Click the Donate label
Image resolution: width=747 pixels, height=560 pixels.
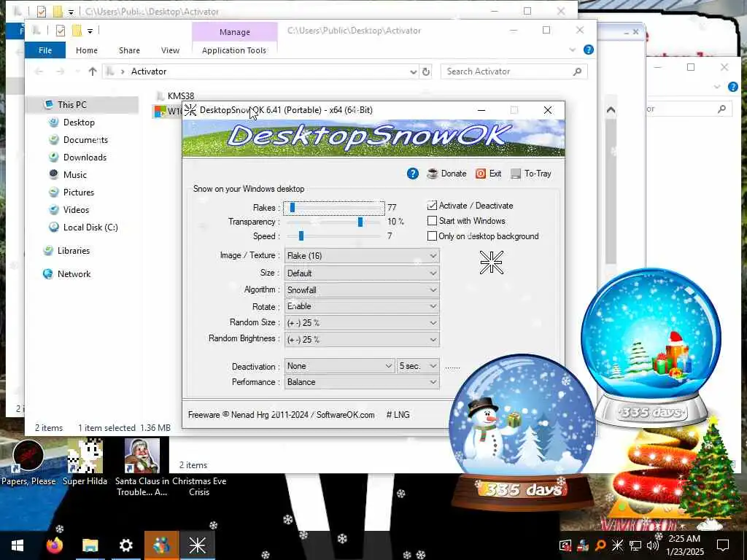click(x=454, y=174)
